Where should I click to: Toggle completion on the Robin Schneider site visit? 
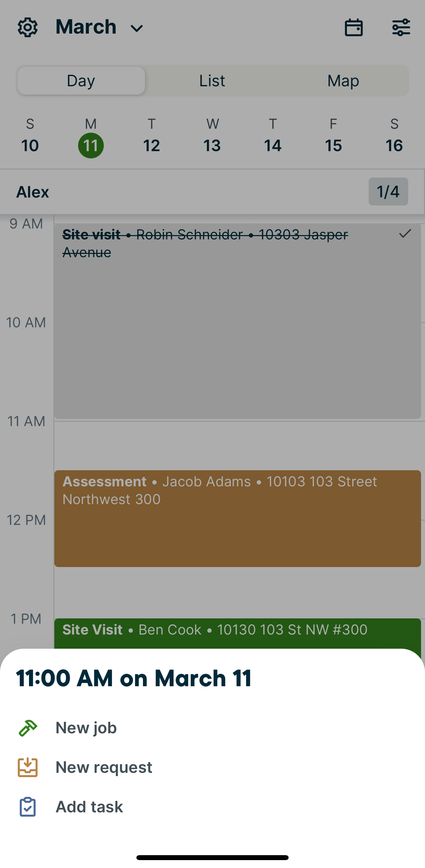[405, 234]
